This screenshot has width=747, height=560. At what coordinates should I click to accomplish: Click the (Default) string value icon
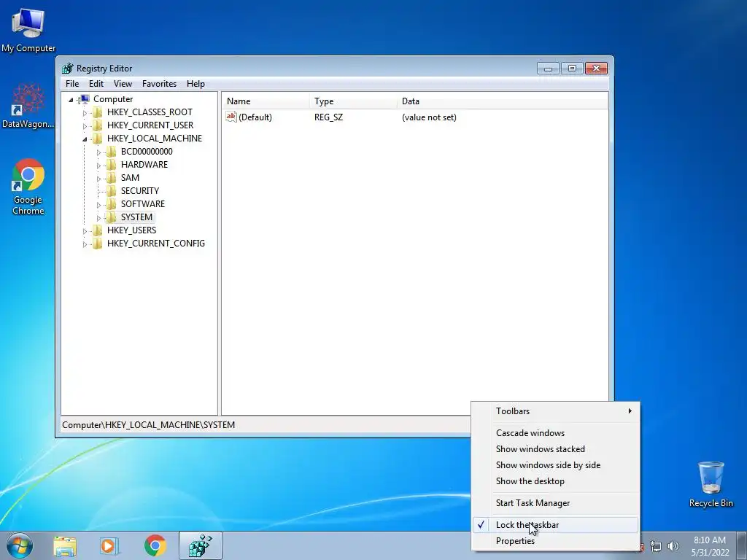tap(231, 117)
